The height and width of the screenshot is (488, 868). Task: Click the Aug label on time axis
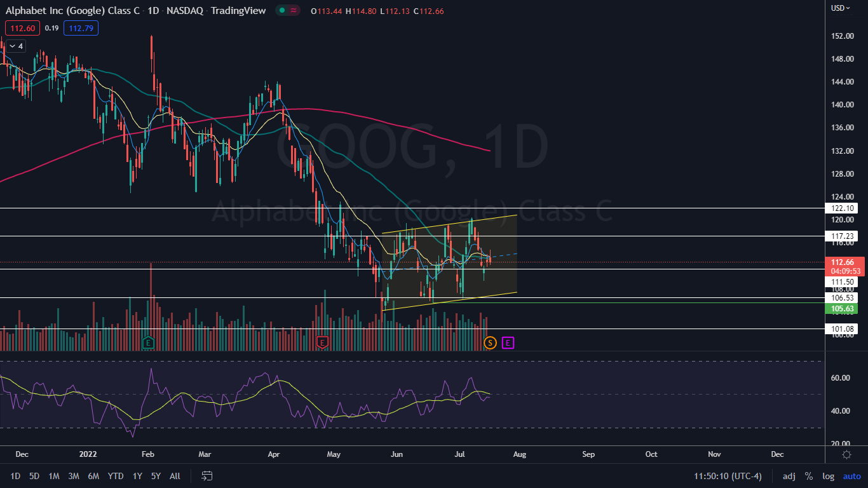point(520,455)
